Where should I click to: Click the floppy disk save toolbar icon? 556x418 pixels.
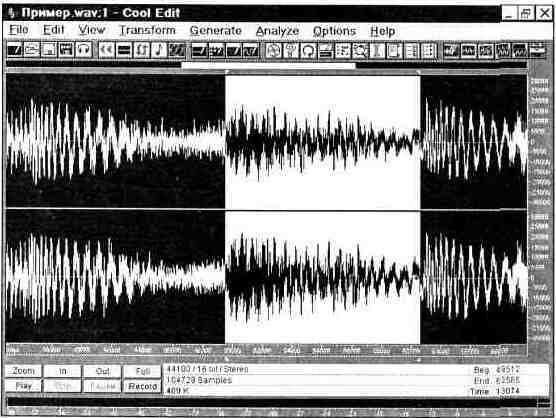49,50
